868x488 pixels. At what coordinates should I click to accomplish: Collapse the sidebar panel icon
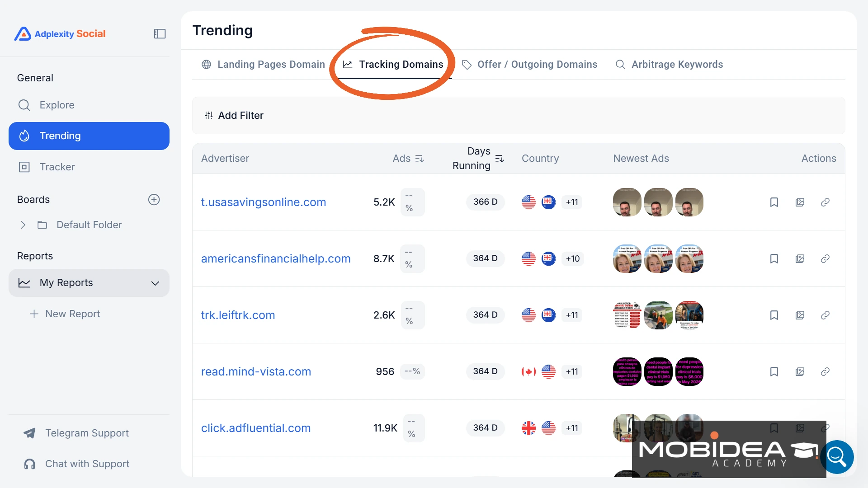(160, 34)
